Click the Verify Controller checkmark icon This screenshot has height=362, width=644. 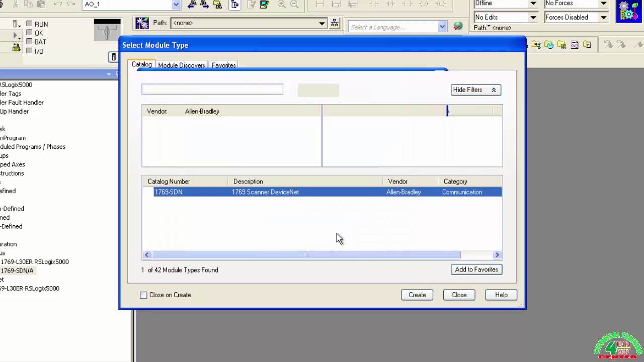tap(264, 5)
